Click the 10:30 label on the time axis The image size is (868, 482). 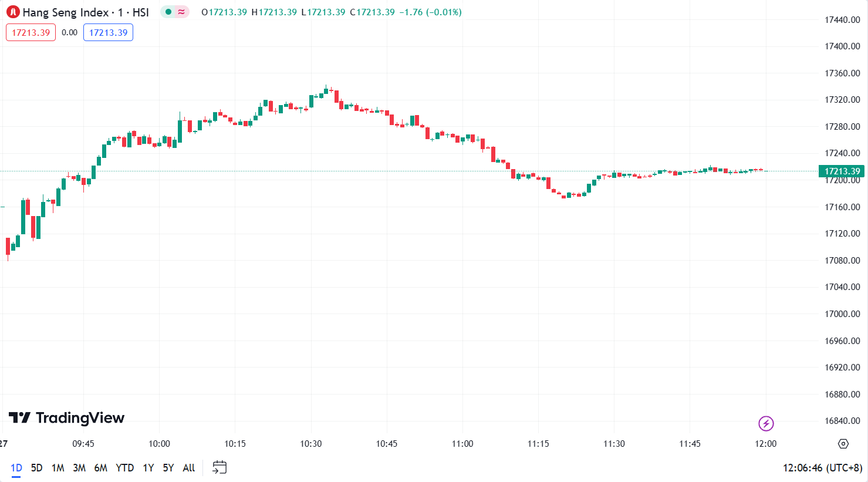click(x=311, y=444)
